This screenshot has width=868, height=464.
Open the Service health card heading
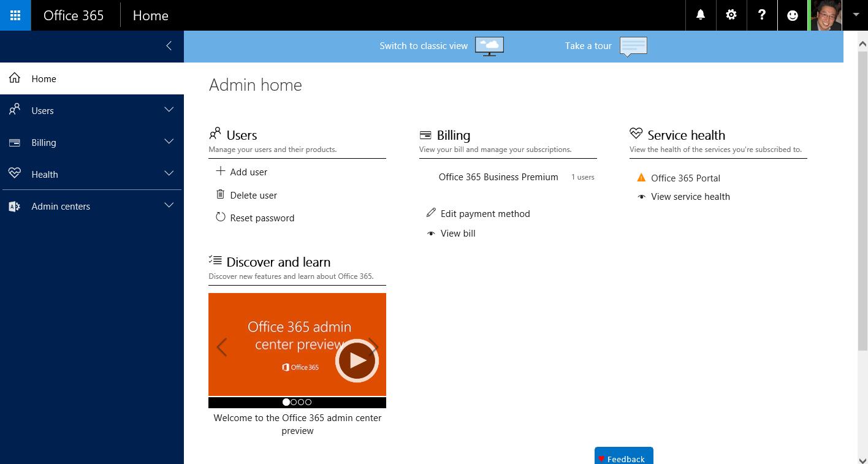point(686,135)
